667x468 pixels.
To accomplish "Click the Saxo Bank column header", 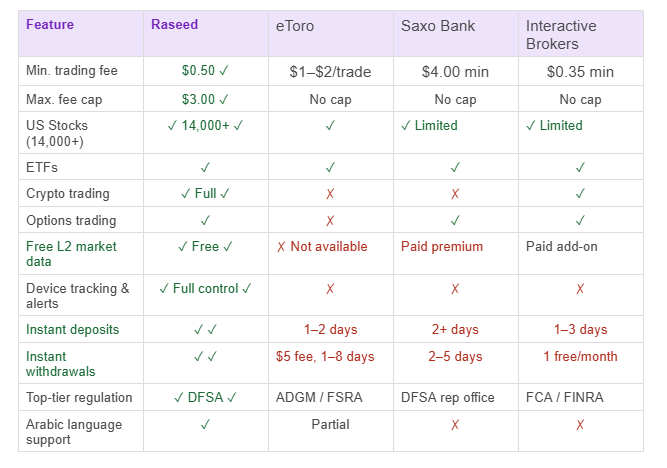I will tap(438, 26).
